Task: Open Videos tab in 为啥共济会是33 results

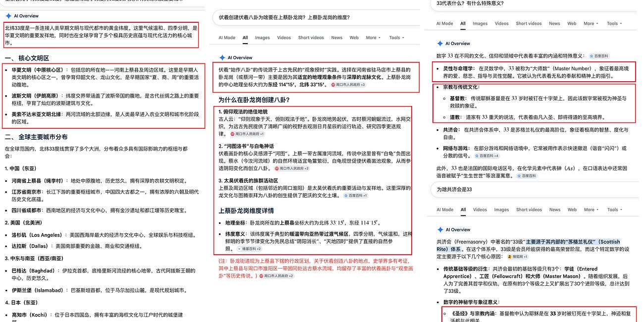Action: pos(480,210)
